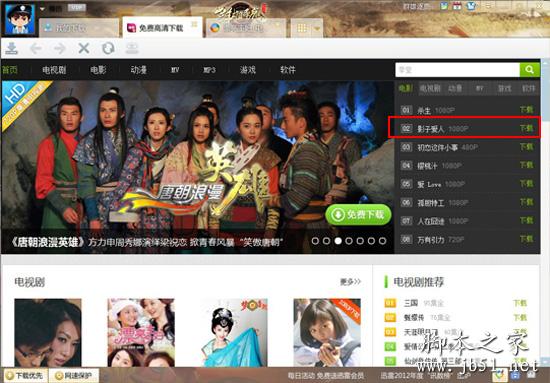Viewport: 550px width, 383px height.
Task: Open the MV navigation item
Action: [x=175, y=70]
